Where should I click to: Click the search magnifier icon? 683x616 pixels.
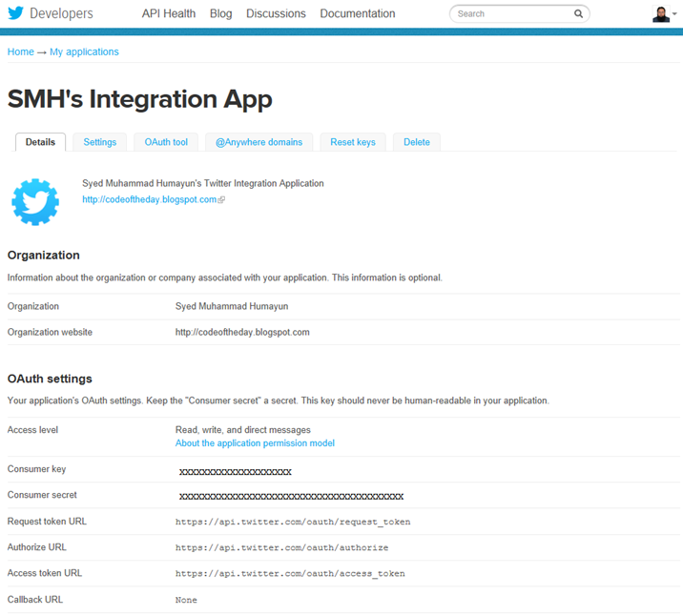tap(578, 14)
